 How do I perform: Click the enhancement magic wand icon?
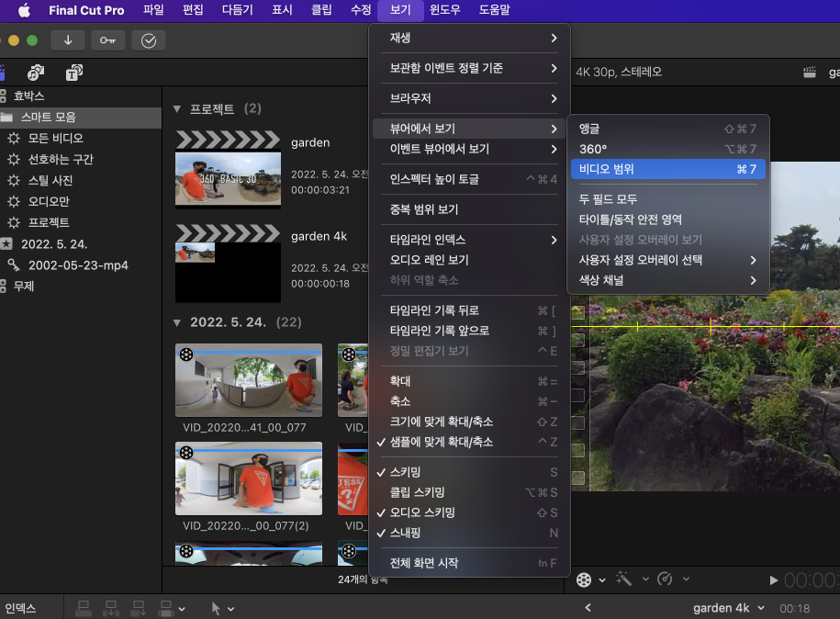(623, 579)
